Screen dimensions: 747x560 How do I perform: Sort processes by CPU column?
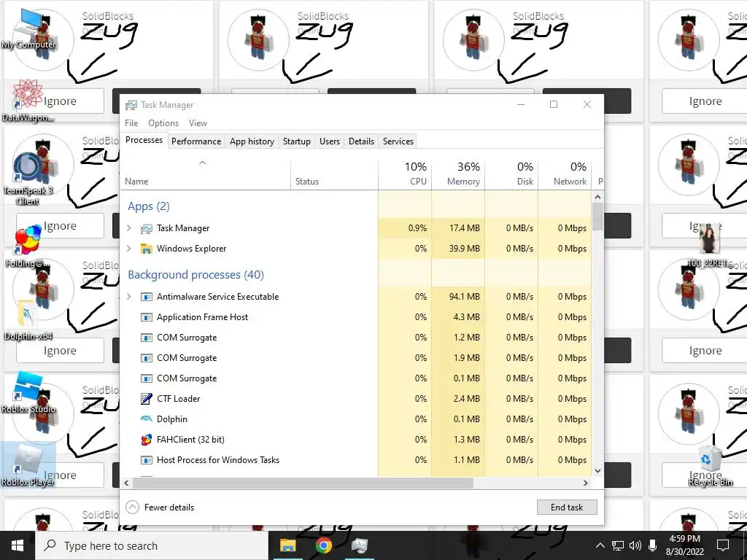(x=405, y=174)
